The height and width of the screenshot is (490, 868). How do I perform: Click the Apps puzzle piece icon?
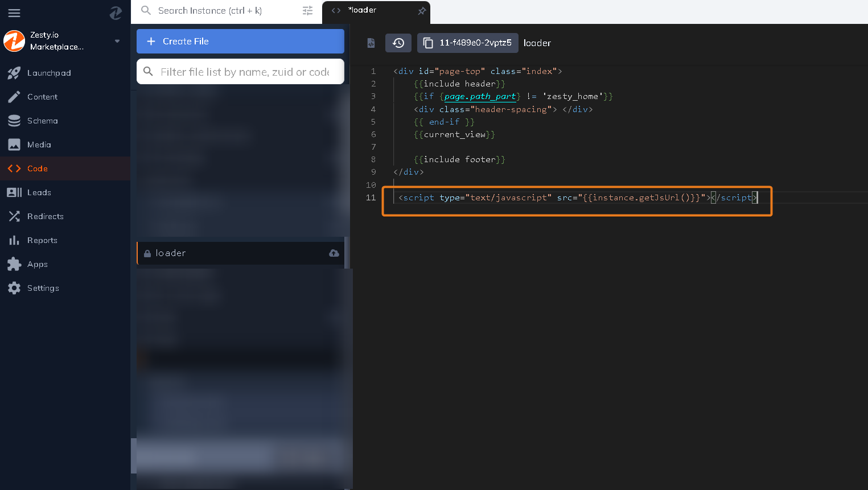[14, 264]
